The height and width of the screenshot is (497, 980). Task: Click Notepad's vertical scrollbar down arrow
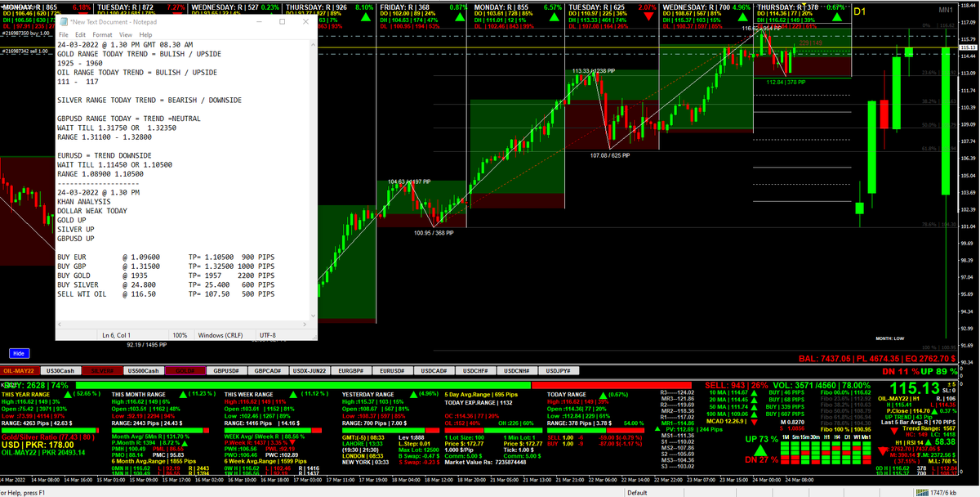coord(312,316)
